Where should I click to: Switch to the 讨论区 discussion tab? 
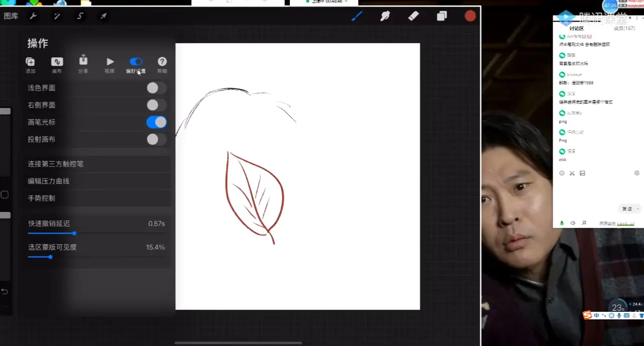pyautogui.click(x=576, y=29)
